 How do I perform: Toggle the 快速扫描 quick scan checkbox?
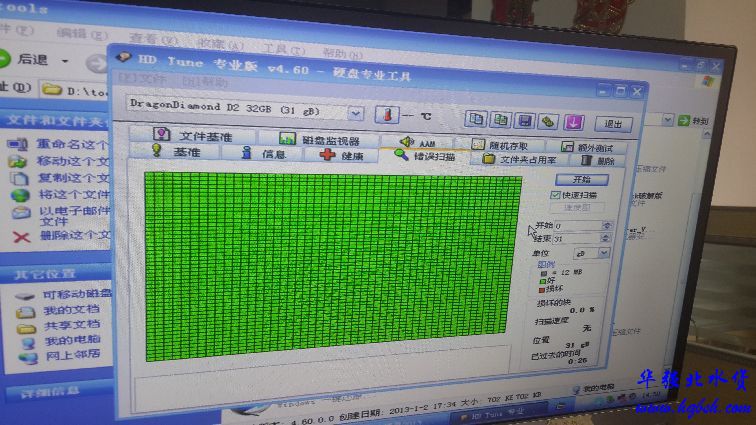click(555, 195)
